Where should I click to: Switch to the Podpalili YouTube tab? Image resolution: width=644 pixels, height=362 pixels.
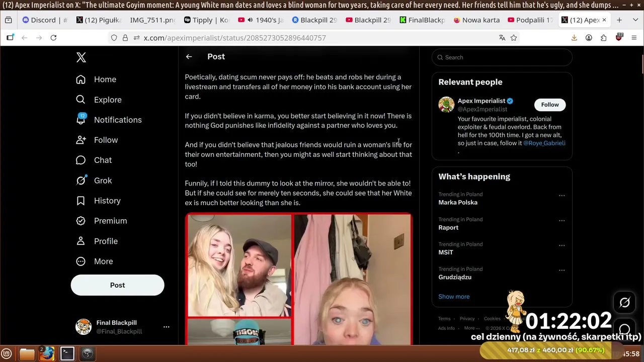point(530,20)
